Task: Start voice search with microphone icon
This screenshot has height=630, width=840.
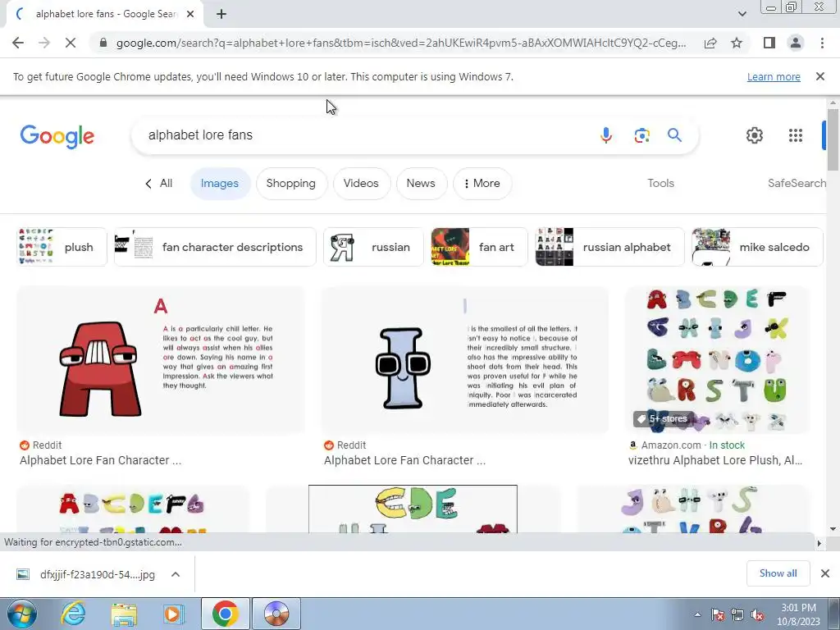Action: point(606,135)
